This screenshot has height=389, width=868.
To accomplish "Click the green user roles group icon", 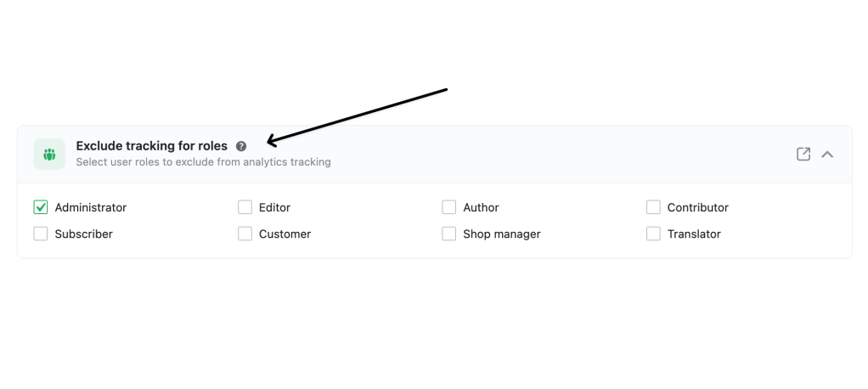I will click(x=49, y=154).
